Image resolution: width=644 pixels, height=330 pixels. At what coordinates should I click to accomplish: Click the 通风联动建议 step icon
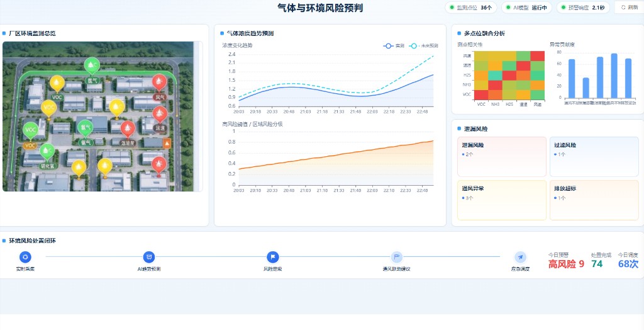(396, 257)
